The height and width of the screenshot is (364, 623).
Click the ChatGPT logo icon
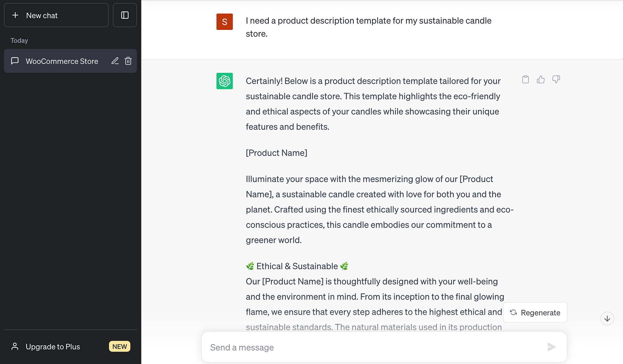(x=225, y=81)
